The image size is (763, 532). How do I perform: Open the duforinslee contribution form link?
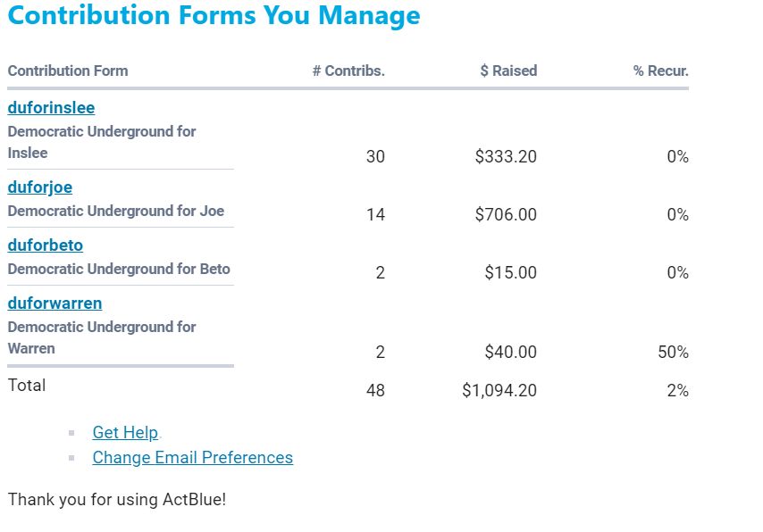coord(51,108)
